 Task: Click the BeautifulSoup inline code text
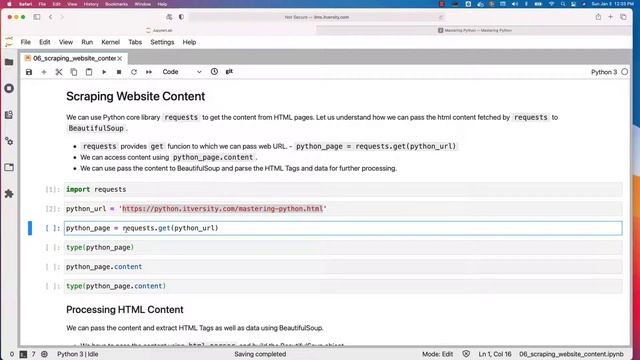pos(96,128)
